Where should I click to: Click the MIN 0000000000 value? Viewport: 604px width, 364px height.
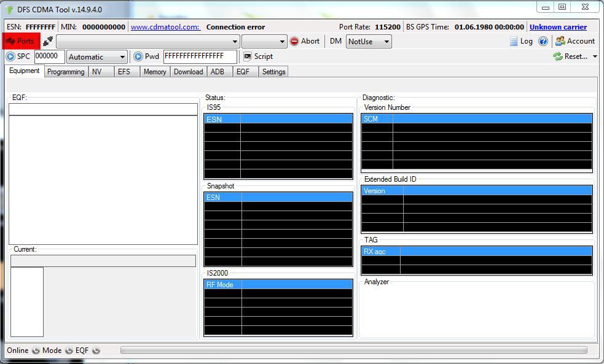point(104,27)
